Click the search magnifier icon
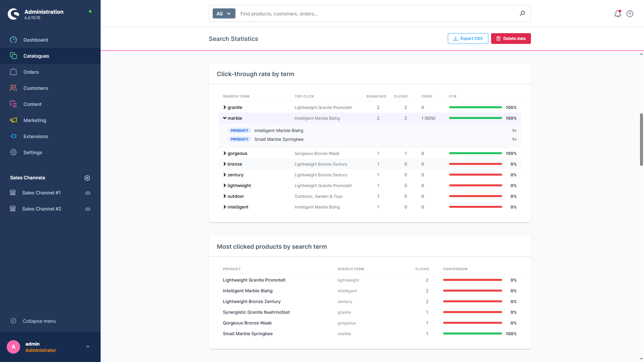 [x=522, y=13]
